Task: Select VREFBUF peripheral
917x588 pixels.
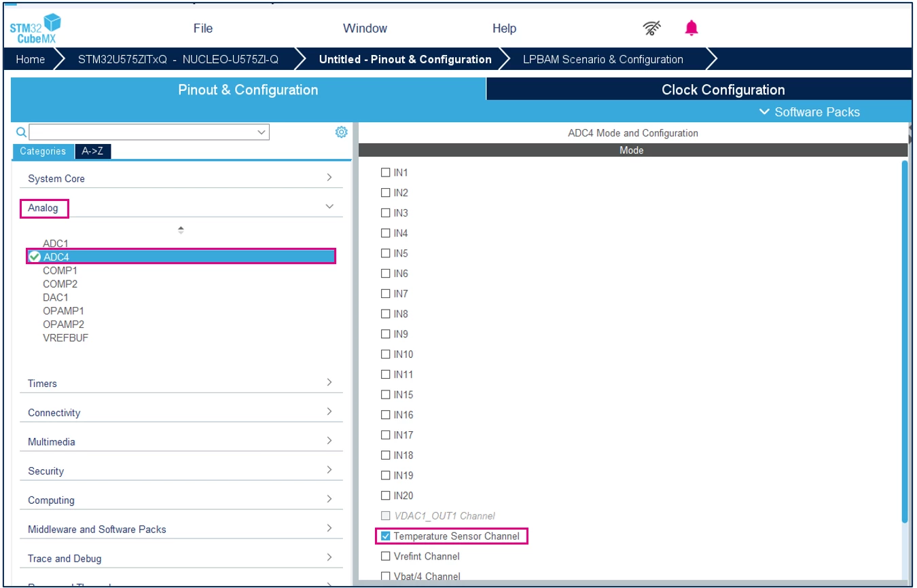Action: tap(65, 338)
